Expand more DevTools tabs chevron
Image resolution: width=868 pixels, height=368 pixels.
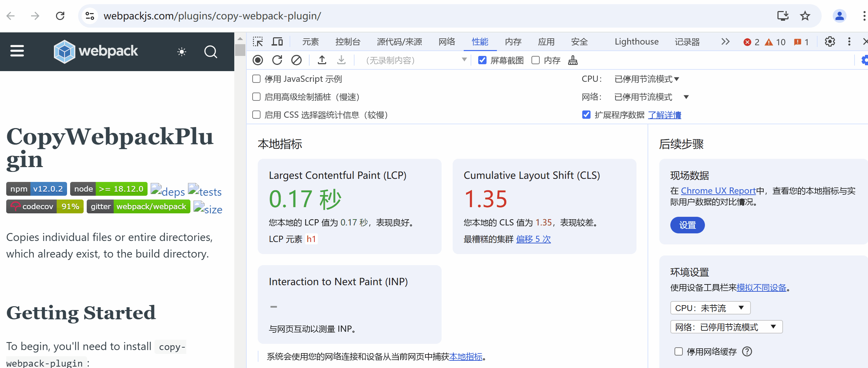click(x=725, y=42)
